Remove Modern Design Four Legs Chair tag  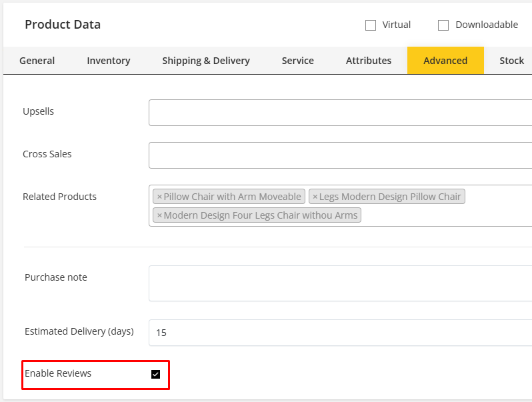[159, 215]
